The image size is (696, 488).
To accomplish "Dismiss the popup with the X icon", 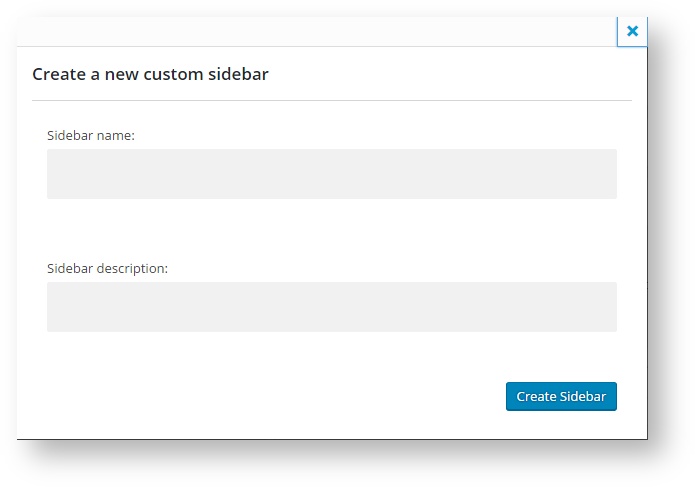I will point(632,31).
